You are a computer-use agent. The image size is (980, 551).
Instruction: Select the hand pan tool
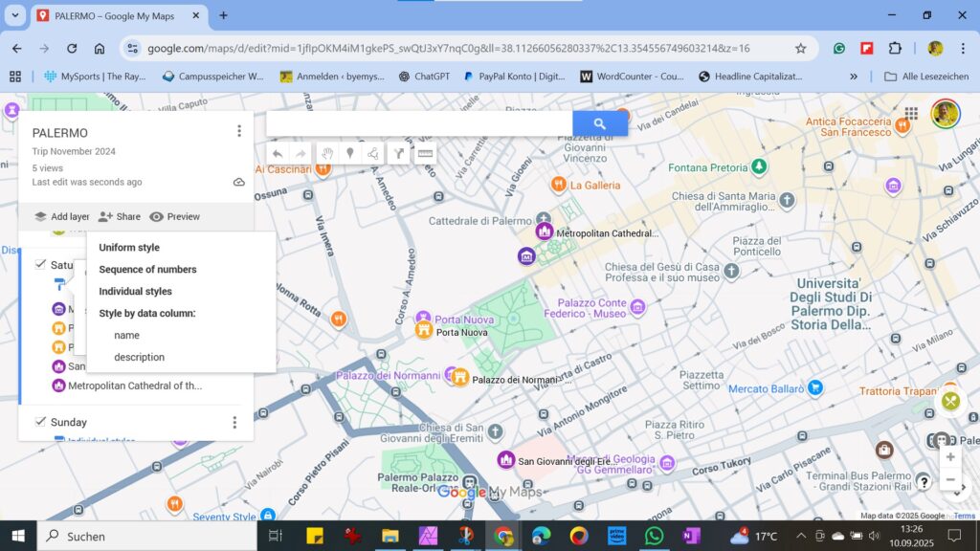coord(327,153)
